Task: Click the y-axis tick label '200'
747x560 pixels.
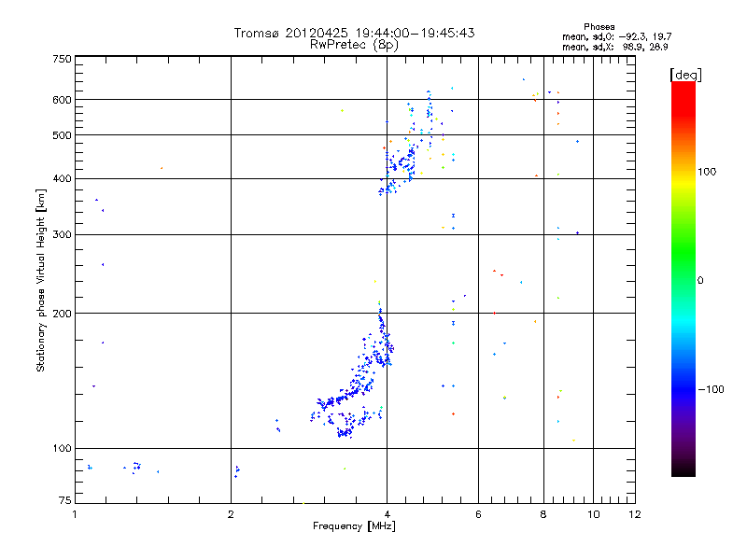Action: [x=62, y=314]
